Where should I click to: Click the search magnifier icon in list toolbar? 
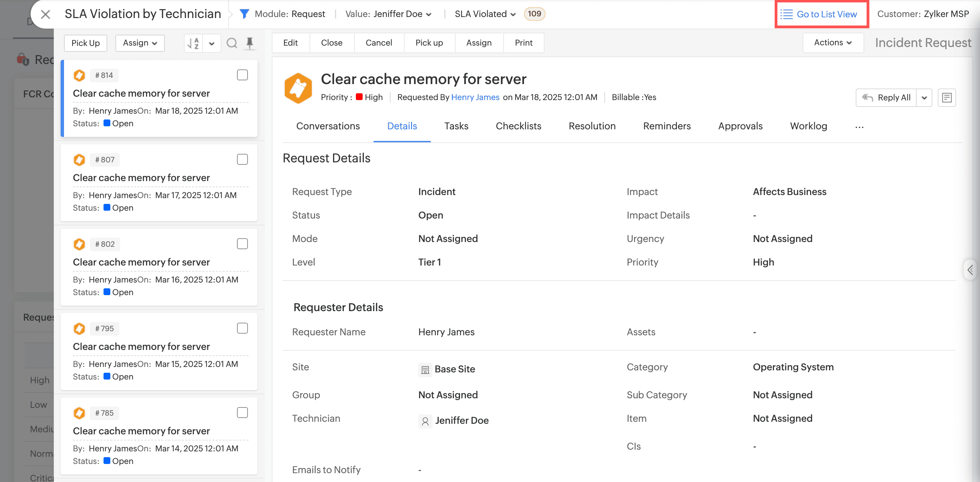click(232, 43)
